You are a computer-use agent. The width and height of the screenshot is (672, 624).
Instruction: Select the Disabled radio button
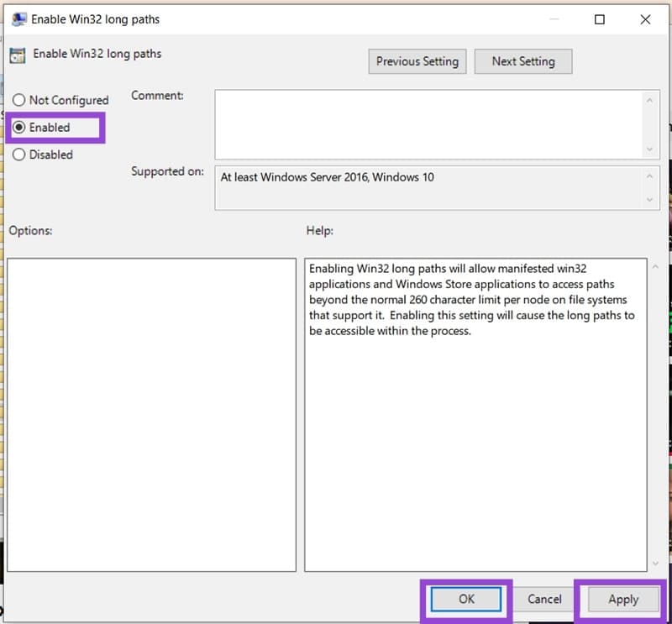(x=19, y=155)
